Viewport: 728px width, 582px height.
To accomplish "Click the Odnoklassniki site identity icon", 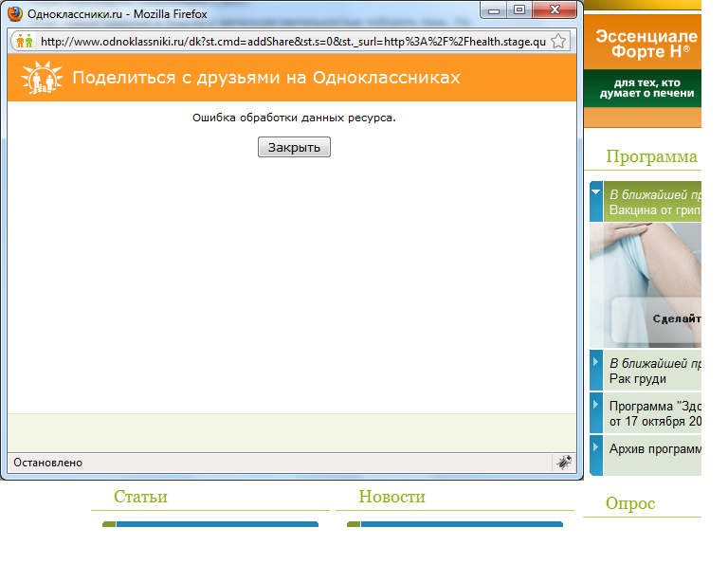I will pos(25,42).
